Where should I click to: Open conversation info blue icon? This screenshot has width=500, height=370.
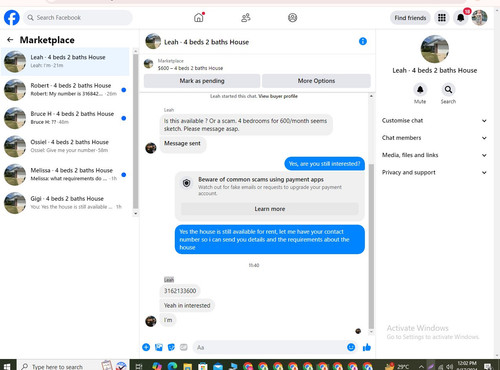point(363,41)
